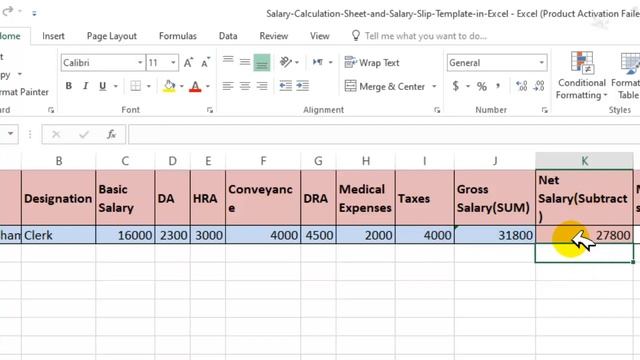Open Font dialog launcher

[210, 110]
